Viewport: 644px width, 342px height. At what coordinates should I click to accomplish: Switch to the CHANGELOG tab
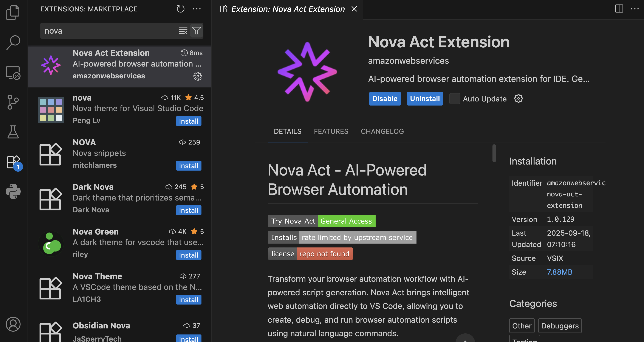382,131
